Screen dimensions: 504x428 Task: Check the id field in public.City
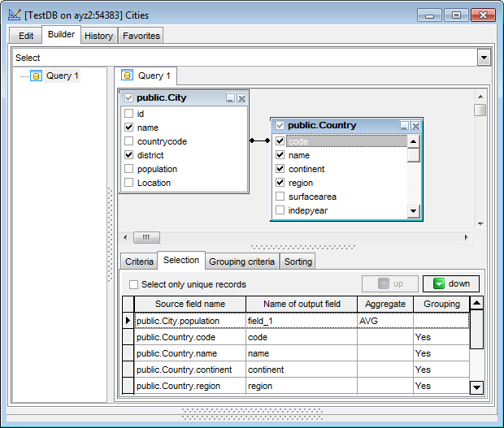(128, 114)
